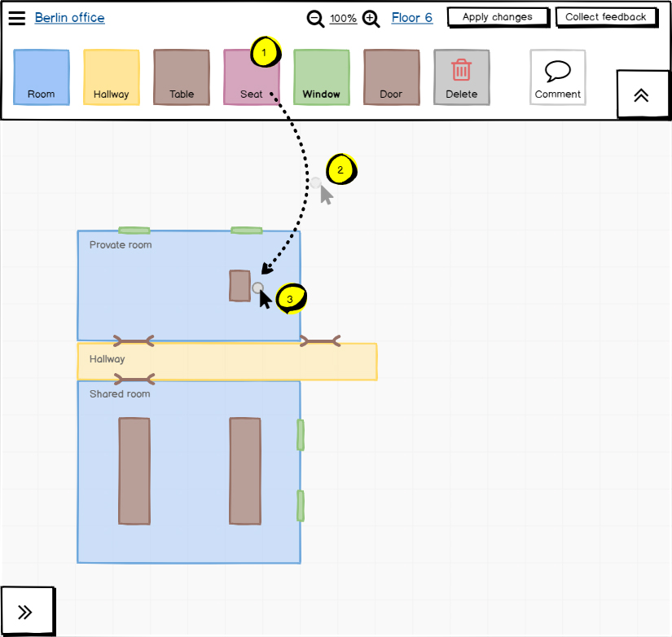
Task: Click the Apply changes button
Action: click(x=497, y=17)
